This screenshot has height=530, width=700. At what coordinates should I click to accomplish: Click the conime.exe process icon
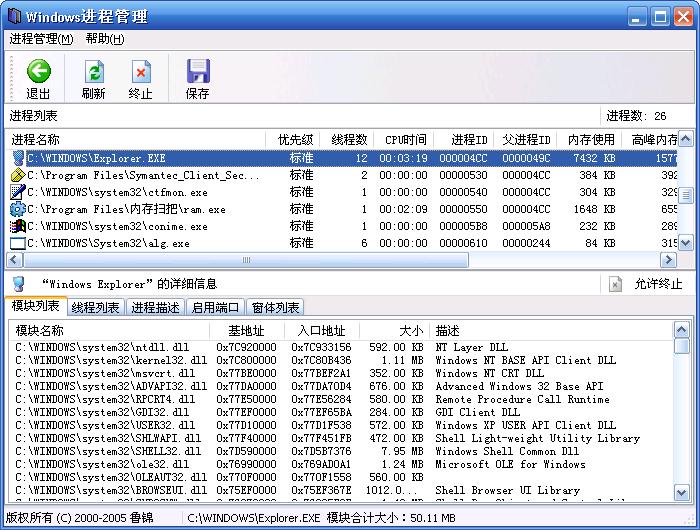[x=17, y=226]
